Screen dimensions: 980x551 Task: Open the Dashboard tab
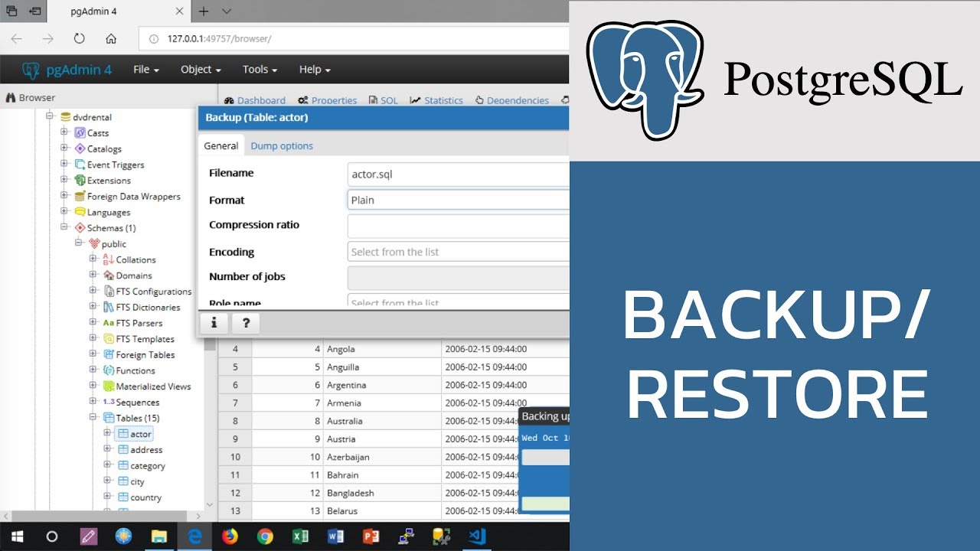point(255,100)
